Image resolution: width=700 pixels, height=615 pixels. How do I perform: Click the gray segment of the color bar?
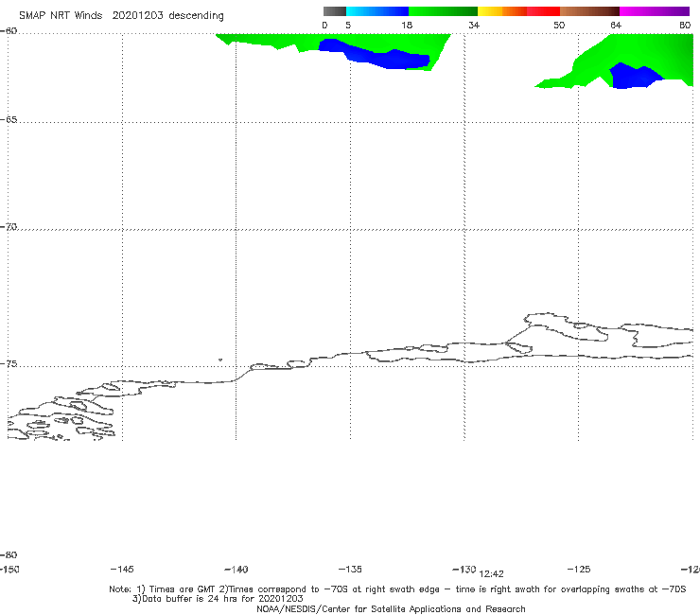coord(335,11)
